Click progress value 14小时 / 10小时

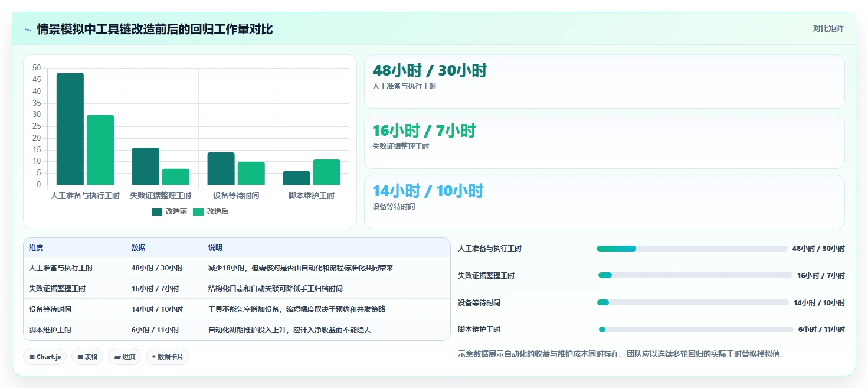(x=819, y=302)
